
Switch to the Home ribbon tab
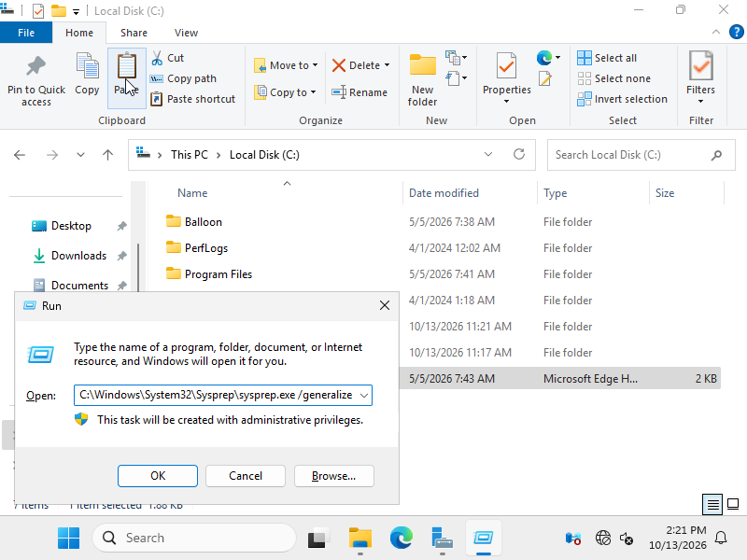coord(79,33)
